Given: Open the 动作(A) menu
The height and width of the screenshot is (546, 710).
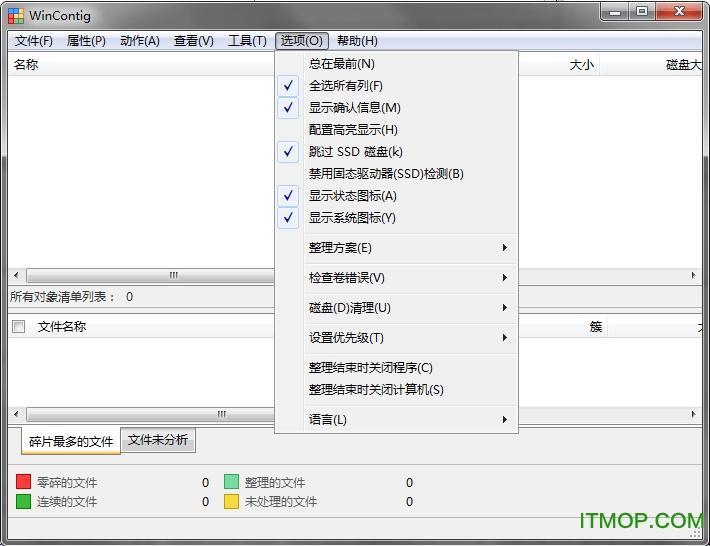Looking at the screenshot, I should tap(140, 41).
